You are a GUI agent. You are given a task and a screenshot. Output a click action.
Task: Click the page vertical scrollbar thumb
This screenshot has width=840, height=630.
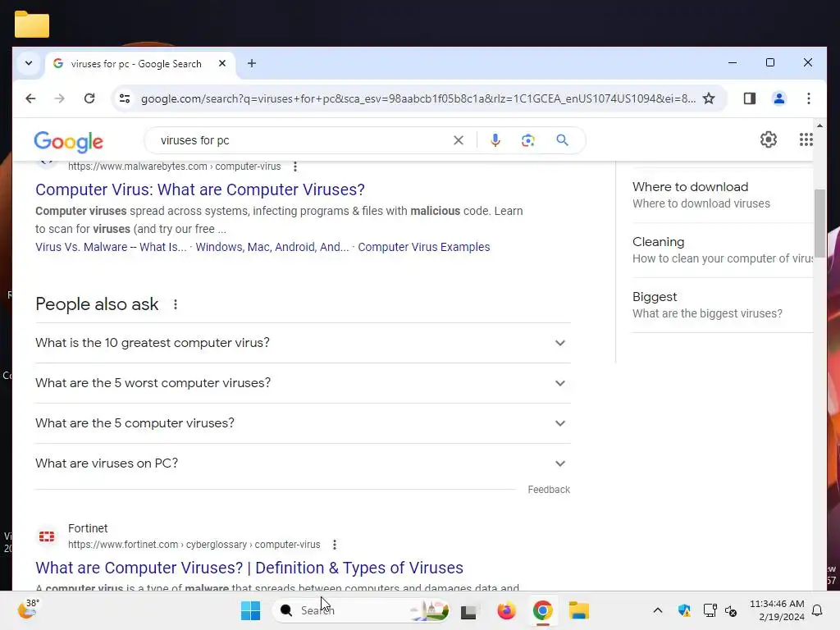click(x=819, y=223)
